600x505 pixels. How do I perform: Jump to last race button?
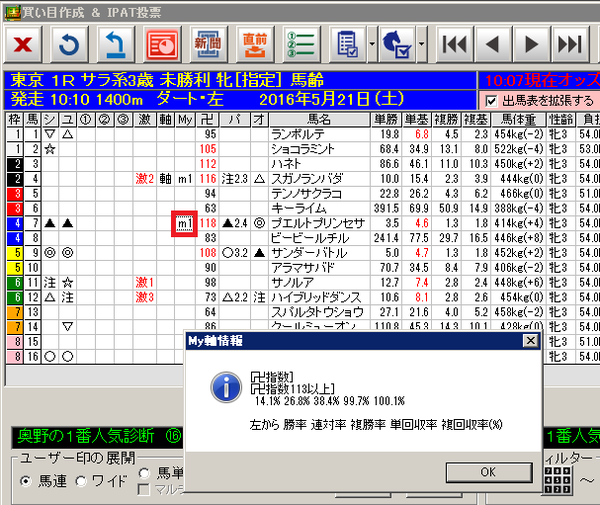570,44
